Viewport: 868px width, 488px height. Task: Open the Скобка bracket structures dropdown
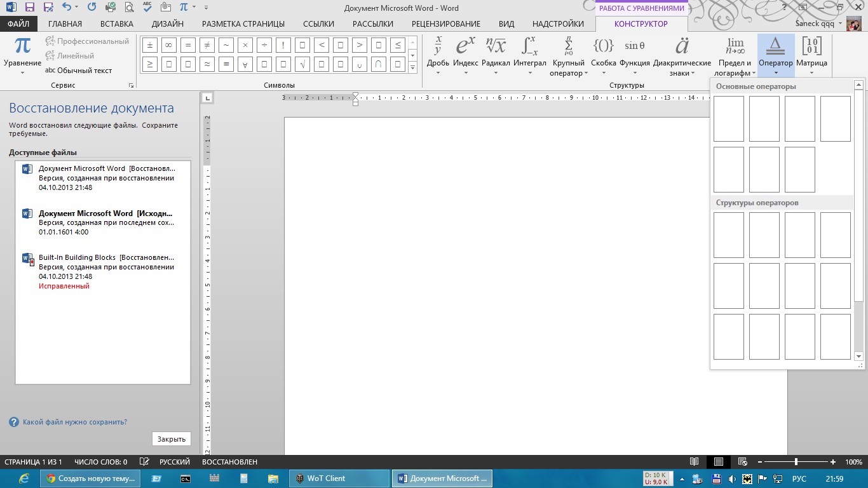pos(603,57)
